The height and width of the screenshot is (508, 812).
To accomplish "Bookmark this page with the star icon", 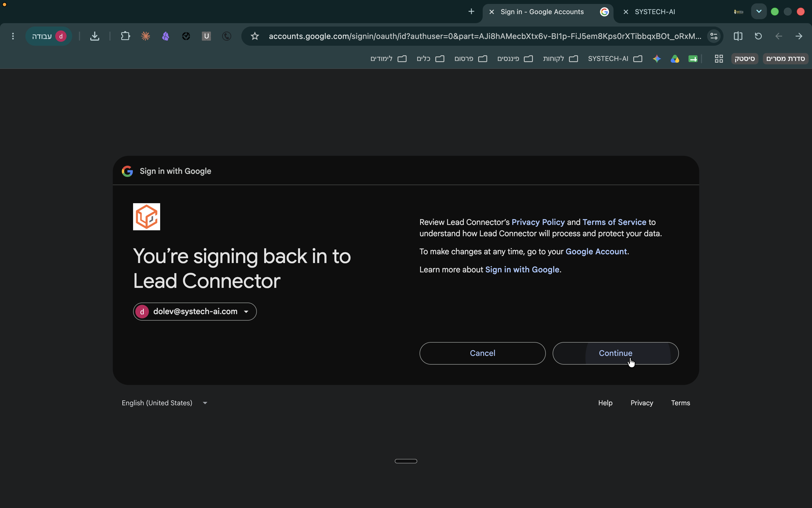I will [255, 36].
